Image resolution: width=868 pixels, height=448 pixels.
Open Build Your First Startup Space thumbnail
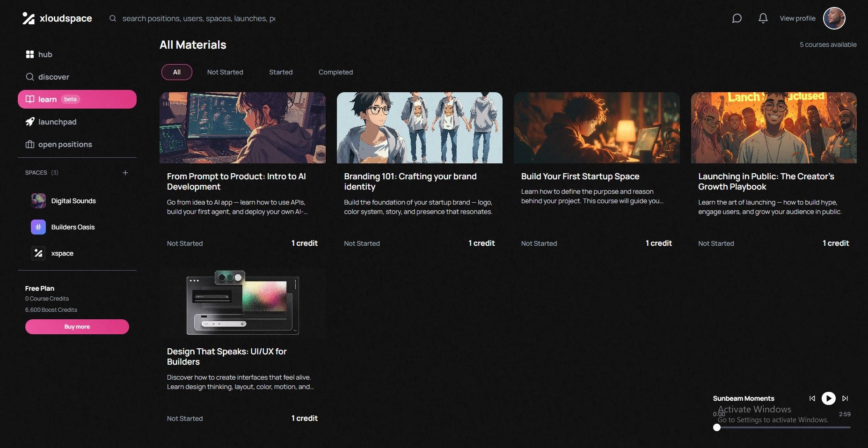(x=597, y=128)
